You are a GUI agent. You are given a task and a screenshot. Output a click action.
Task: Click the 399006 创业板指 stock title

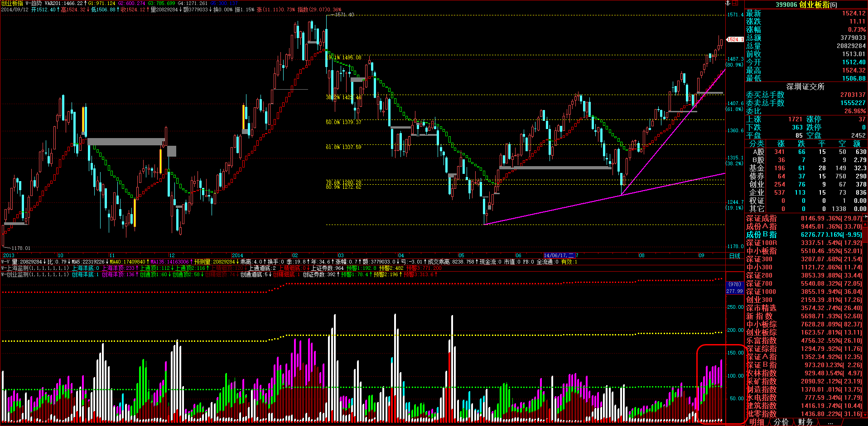coord(806,5)
